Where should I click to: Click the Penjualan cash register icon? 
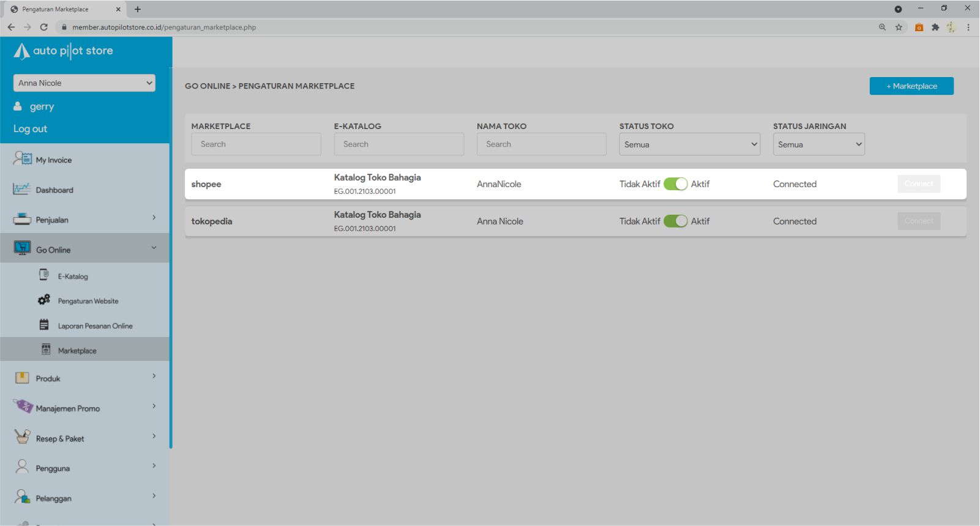coord(22,219)
